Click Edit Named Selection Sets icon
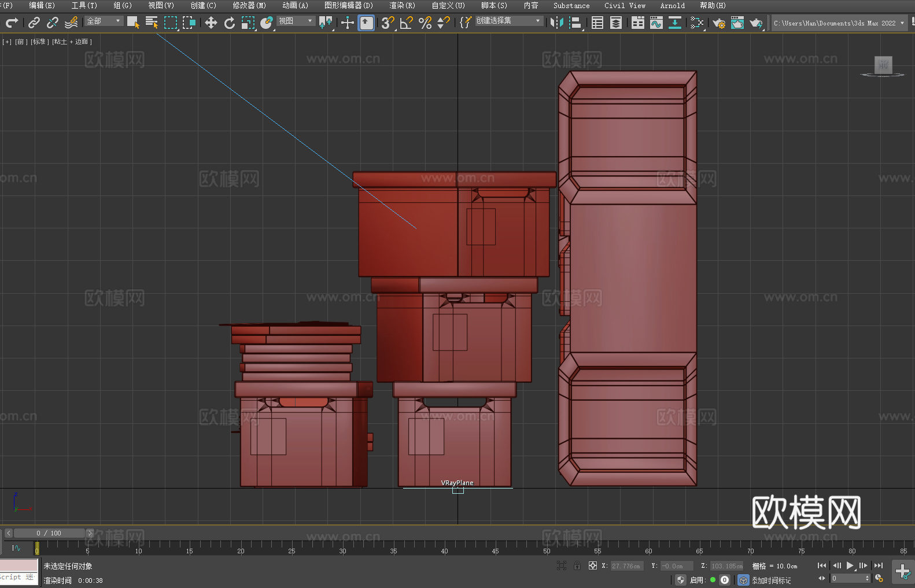Image resolution: width=915 pixels, height=588 pixels. [x=466, y=23]
